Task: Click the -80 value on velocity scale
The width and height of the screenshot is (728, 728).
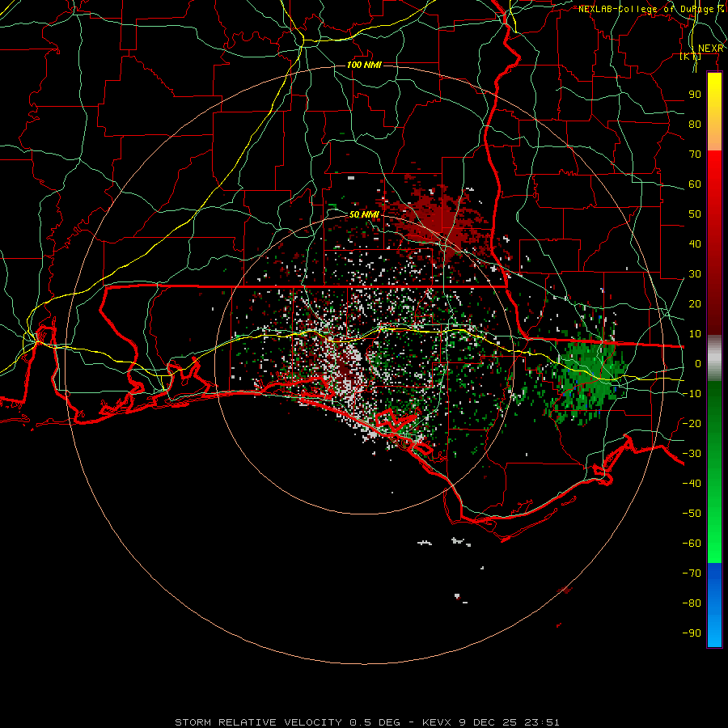Action: (692, 603)
